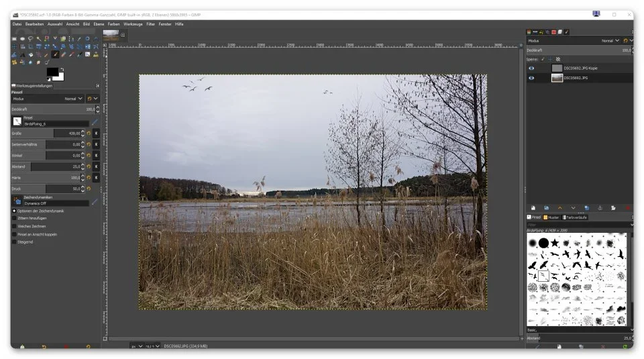Enable Weiches Zeichnen checkbox
Image resolution: width=644 pixels, height=359 pixels.
click(14, 226)
